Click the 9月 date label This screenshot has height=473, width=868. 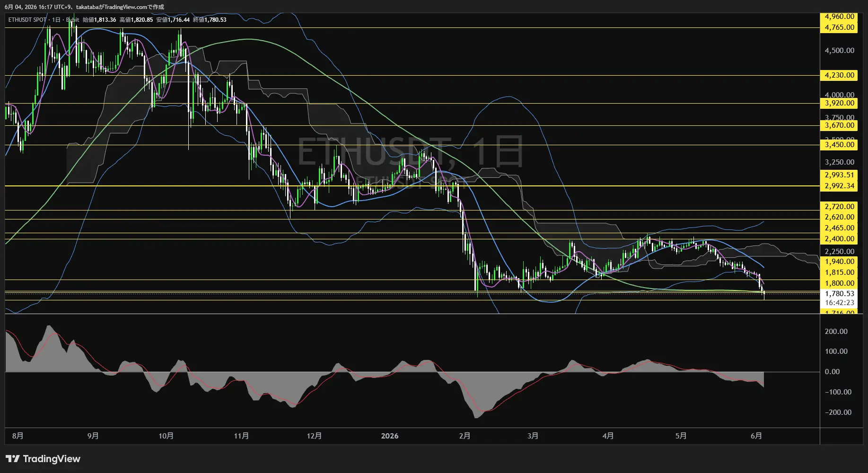[93, 436]
